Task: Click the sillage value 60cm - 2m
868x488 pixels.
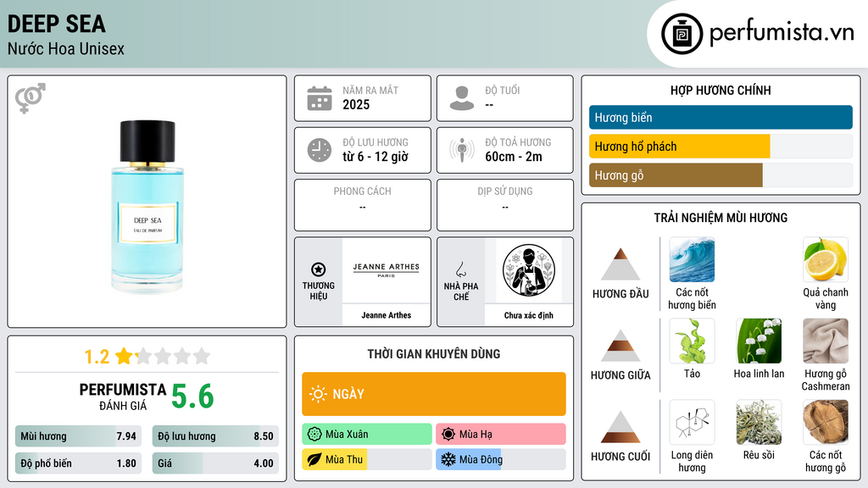Action: point(514,157)
